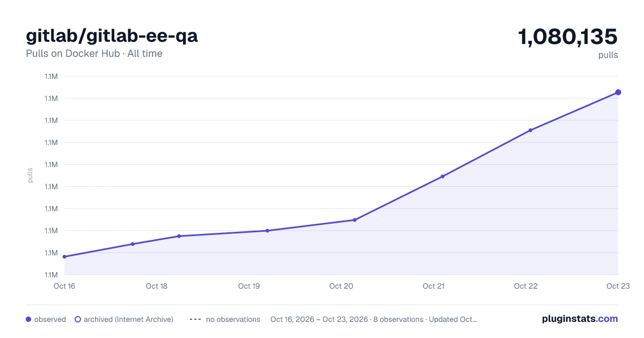
Task: Click the 'no observations' legend label
Action: pos(233,319)
